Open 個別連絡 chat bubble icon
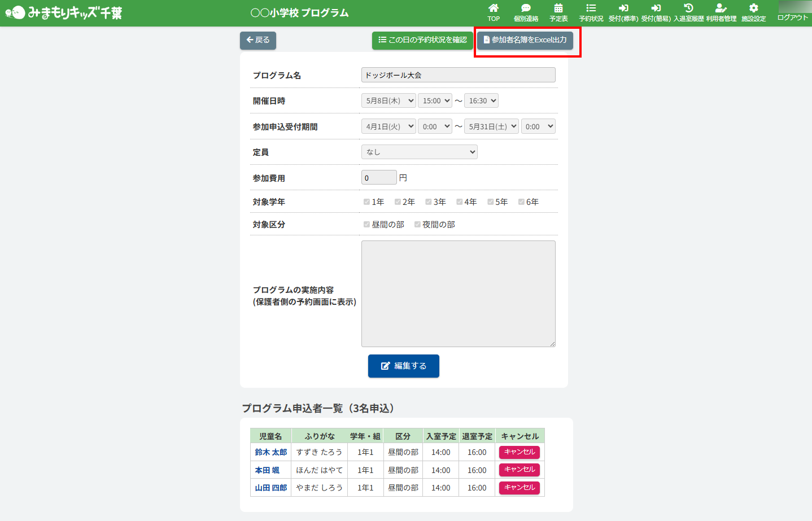Image resolution: width=812 pixels, height=521 pixels. pos(526,8)
